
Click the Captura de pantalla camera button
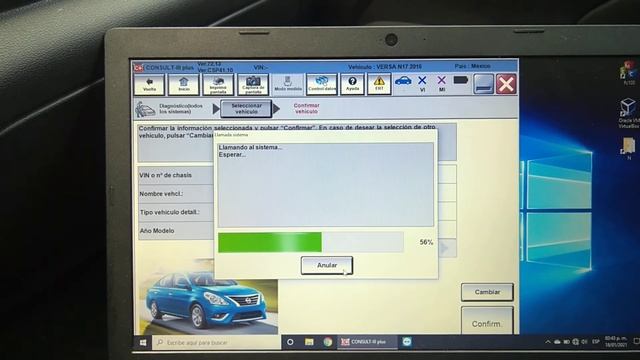point(253,84)
